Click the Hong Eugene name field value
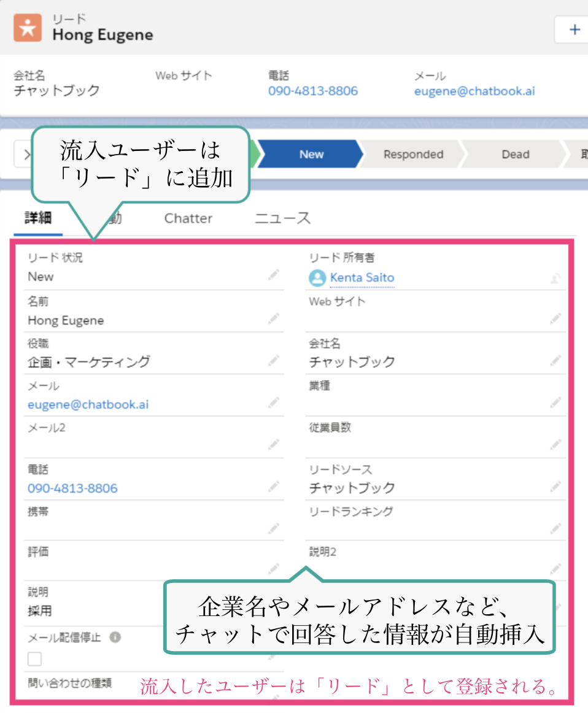Screen dimensions: 588x713 click(x=66, y=320)
